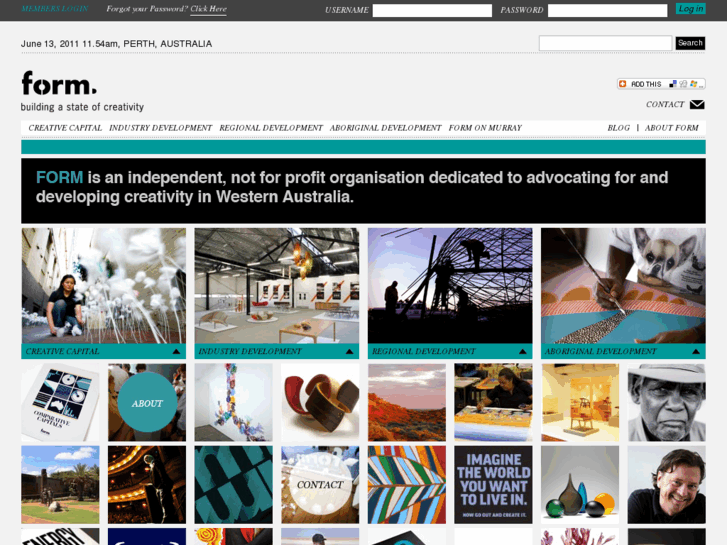Open Regional Development menu item
The width and height of the screenshot is (727, 545).
pos(271,128)
